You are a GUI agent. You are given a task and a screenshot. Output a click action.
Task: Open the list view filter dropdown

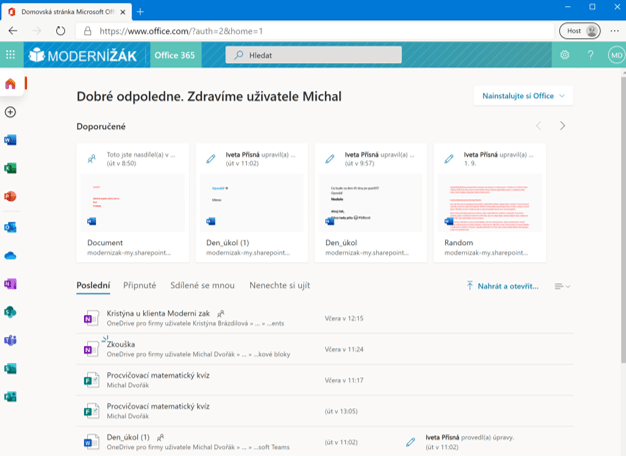click(562, 286)
